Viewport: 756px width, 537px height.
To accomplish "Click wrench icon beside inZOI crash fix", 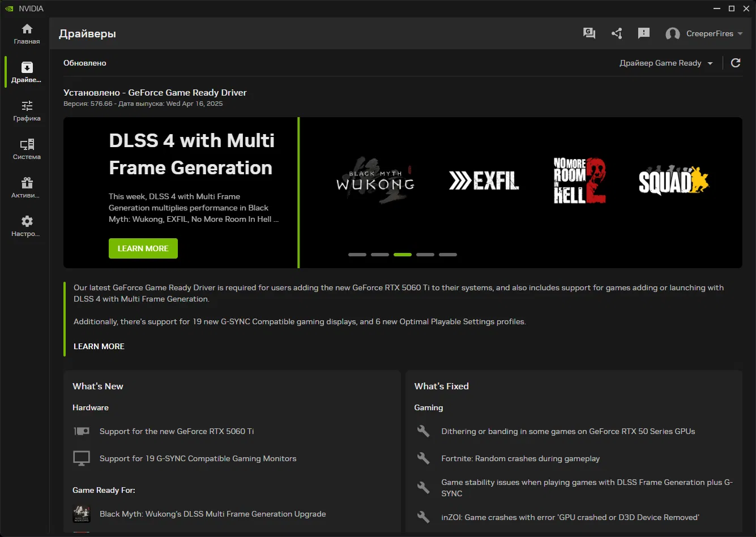I will coord(424,517).
